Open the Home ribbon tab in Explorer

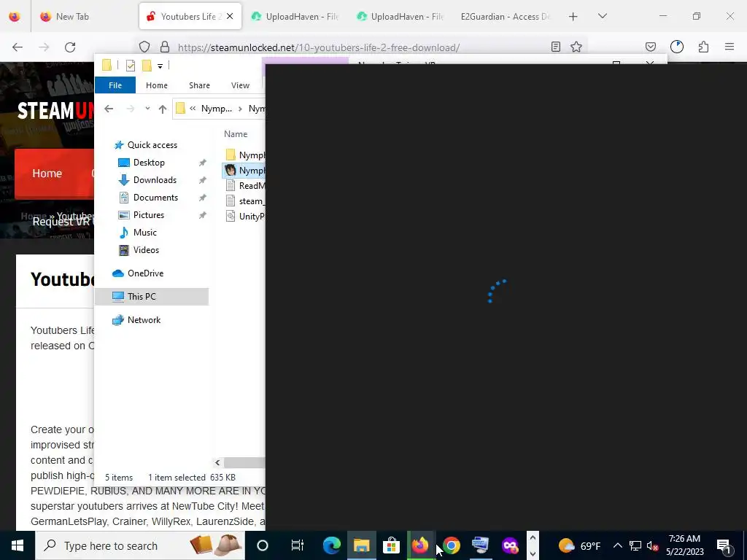[157, 85]
